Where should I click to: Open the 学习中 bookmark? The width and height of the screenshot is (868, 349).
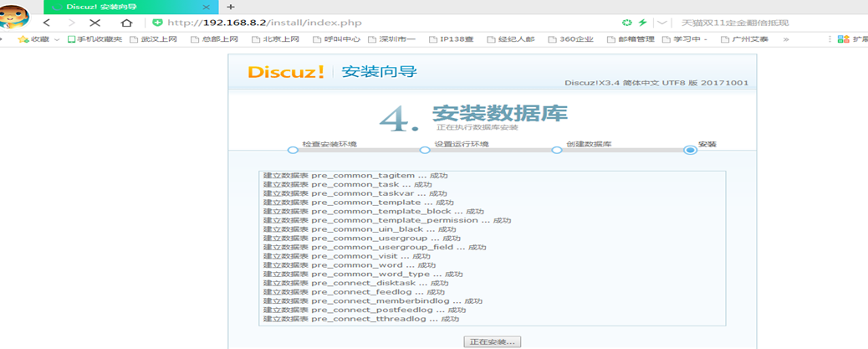click(x=684, y=38)
